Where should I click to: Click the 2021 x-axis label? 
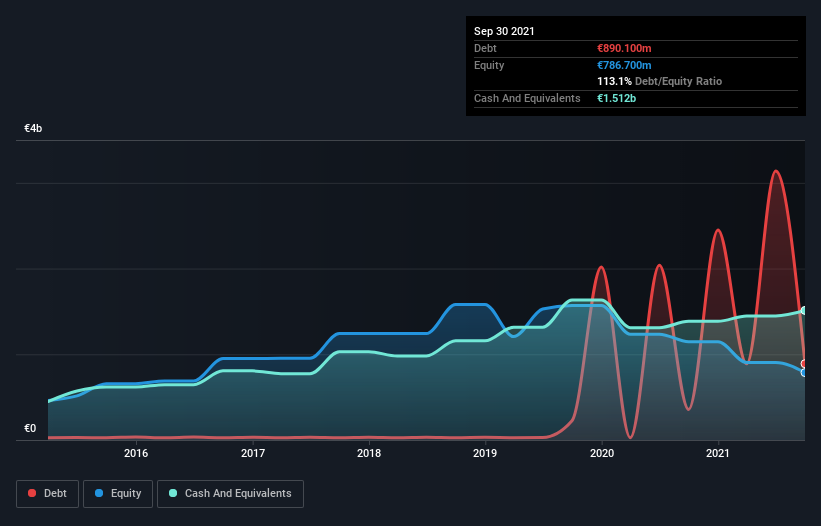pos(718,453)
